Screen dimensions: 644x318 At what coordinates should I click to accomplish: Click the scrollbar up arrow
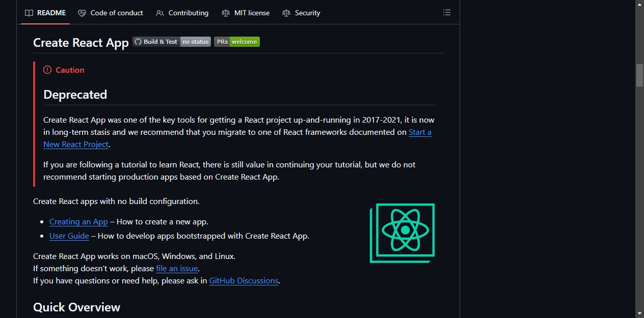coord(639,4)
